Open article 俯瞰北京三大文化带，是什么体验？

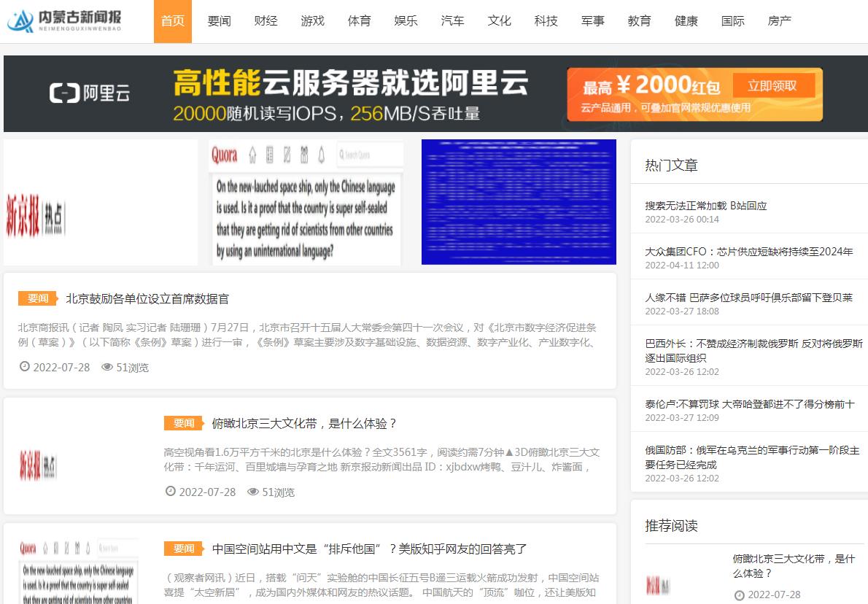(304, 424)
